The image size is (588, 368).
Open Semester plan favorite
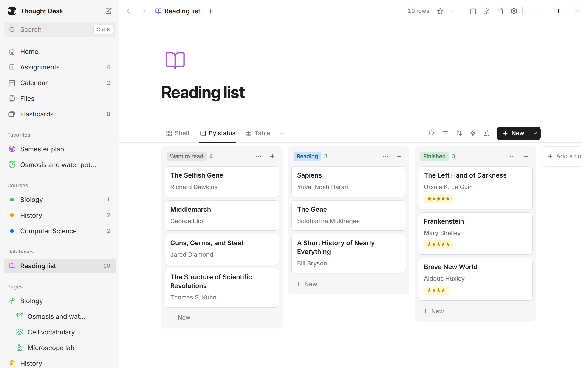point(59,149)
